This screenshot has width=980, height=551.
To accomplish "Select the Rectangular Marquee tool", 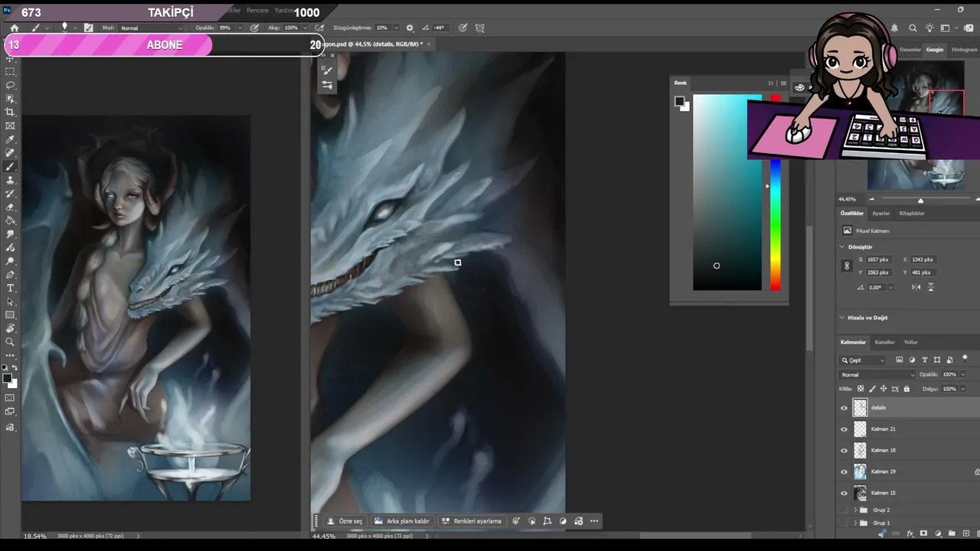I will pyautogui.click(x=11, y=71).
